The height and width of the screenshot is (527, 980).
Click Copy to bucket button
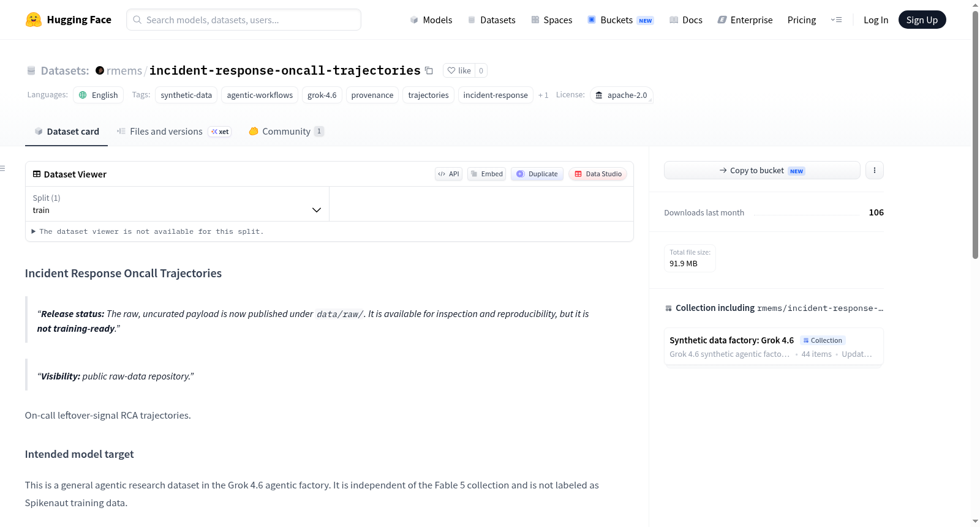[762, 170]
